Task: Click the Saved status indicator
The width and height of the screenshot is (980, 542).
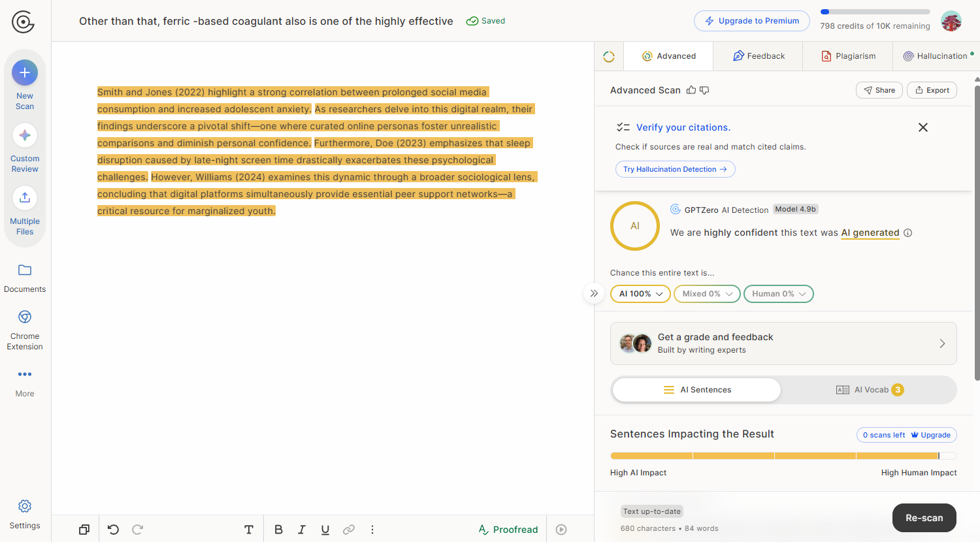Action: tap(485, 21)
